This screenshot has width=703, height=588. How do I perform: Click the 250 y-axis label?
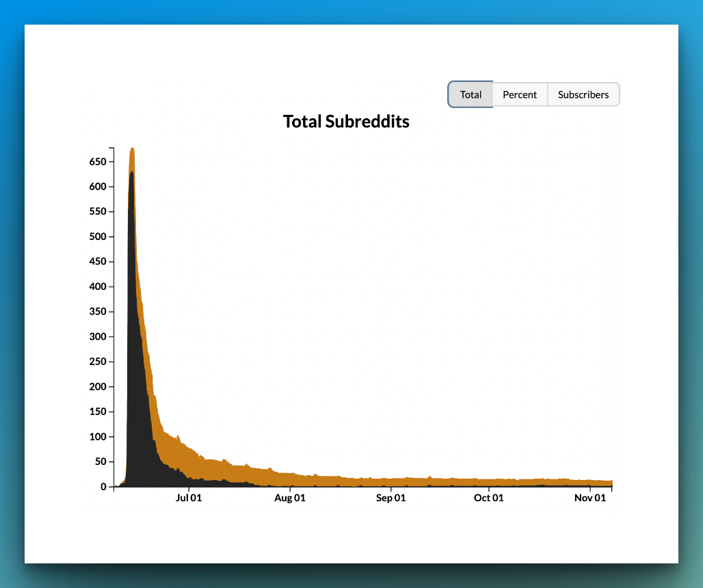(x=98, y=362)
